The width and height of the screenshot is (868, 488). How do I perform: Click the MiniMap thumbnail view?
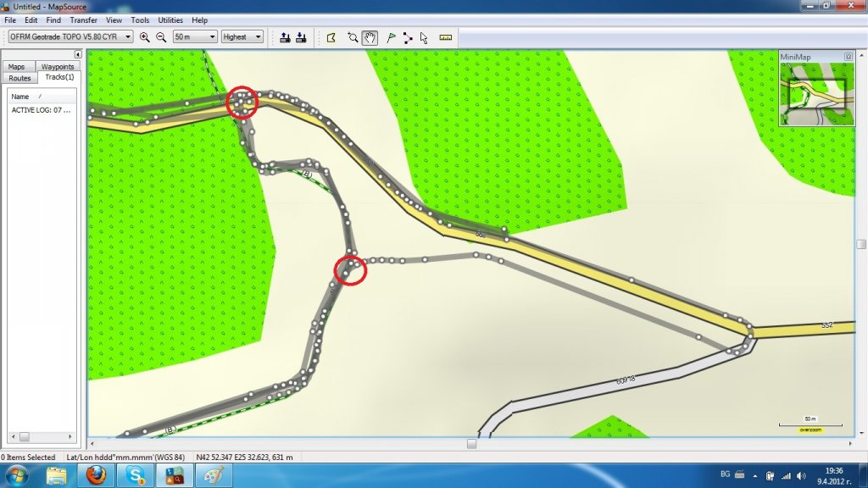coord(817,94)
